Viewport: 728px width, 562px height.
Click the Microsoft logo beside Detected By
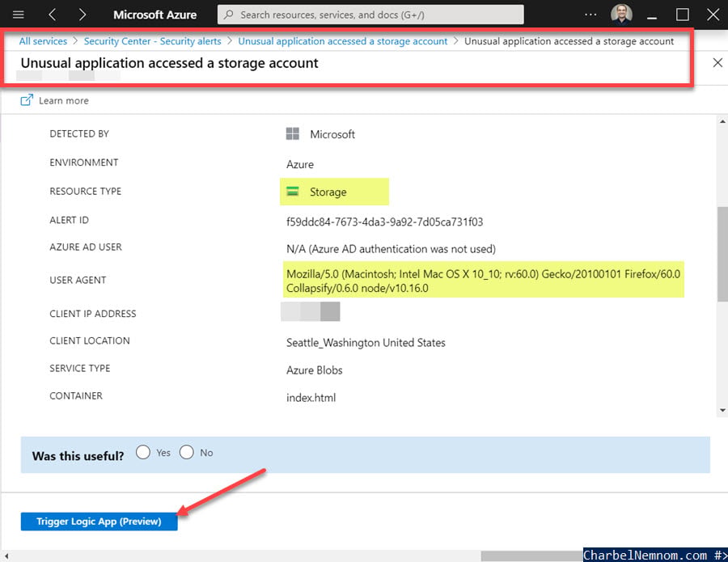click(x=293, y=134)
